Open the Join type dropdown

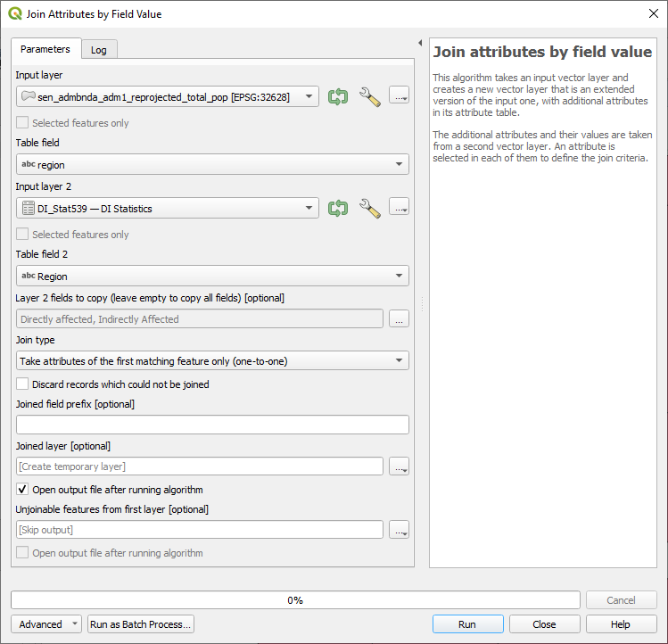coord(212,361)
